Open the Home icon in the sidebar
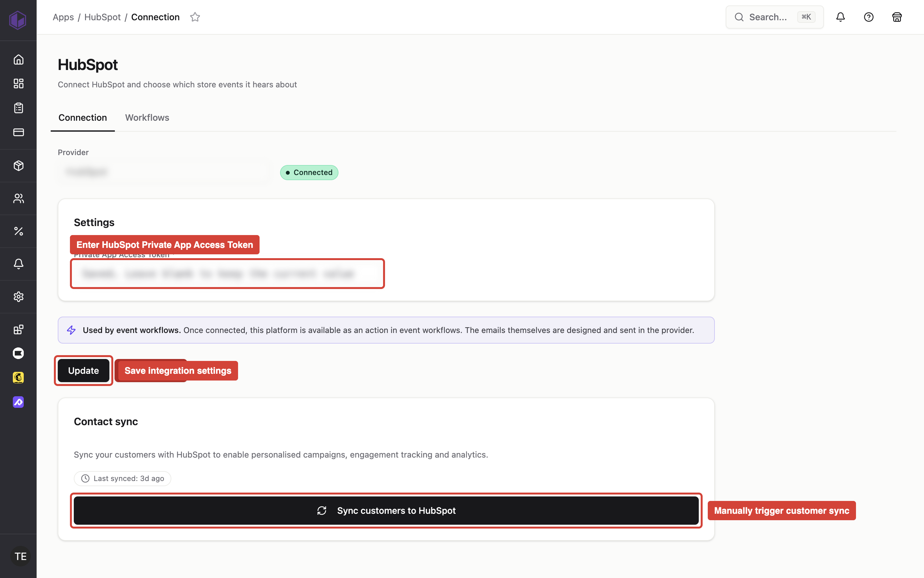This screenshot has height=578, width=924. coord(18,60)
